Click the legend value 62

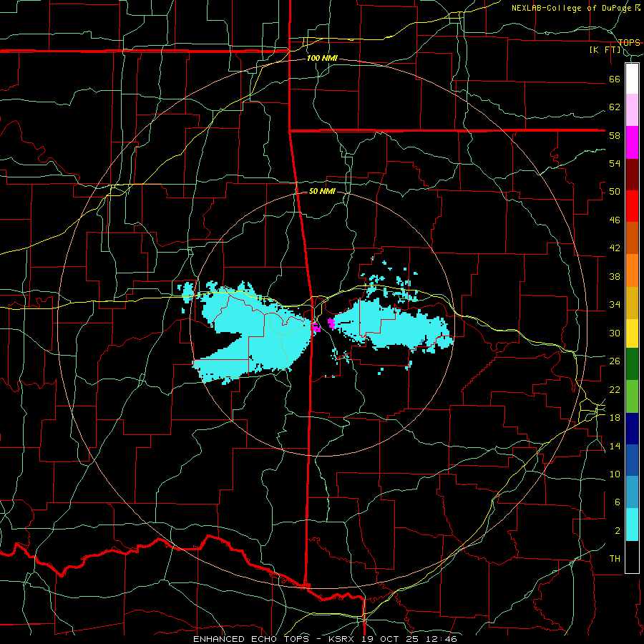pyautogui.click(x=615, y=107)
